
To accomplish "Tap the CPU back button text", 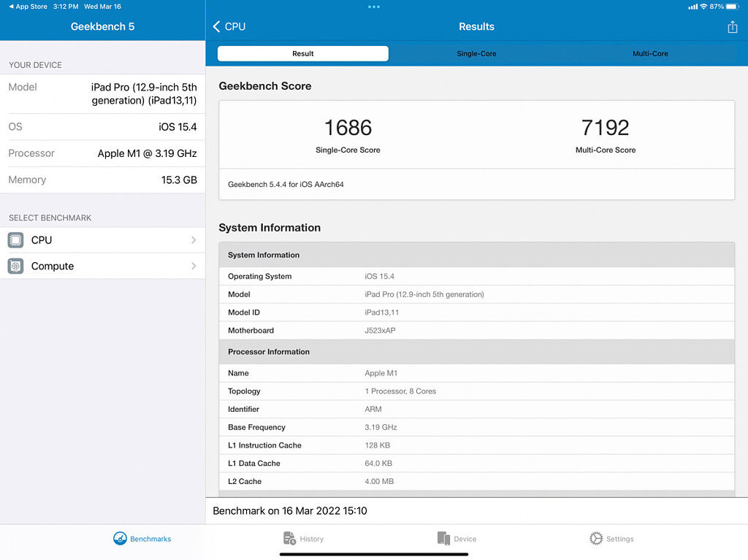I will click(x=235, y=27).
